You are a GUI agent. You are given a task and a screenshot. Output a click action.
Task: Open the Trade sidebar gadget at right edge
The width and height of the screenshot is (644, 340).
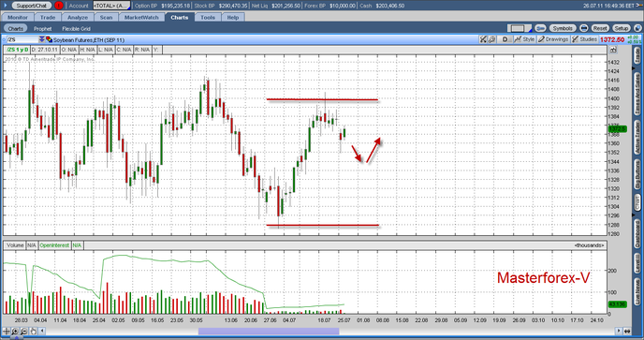click(x=637, y=56)
